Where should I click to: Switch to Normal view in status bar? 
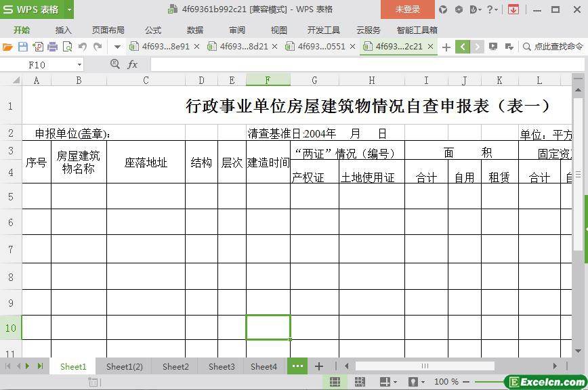point(335,382)
